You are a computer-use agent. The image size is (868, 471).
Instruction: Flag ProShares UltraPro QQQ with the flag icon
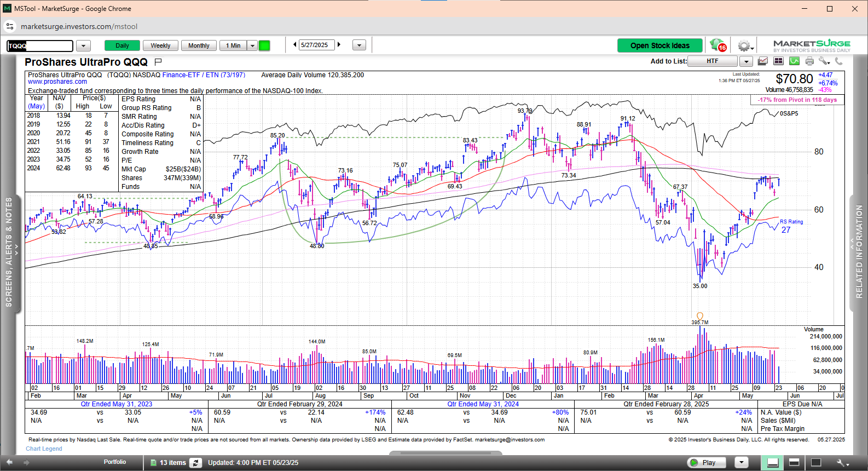point(158,62)
